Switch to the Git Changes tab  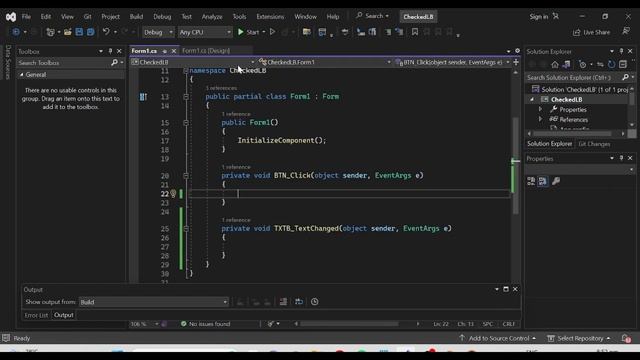594,144
